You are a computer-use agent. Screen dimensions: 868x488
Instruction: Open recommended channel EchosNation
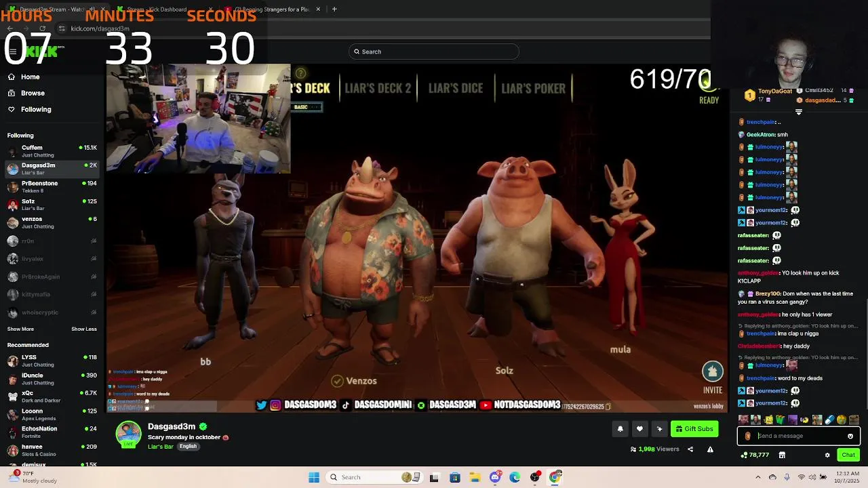(x=52, y=432)
